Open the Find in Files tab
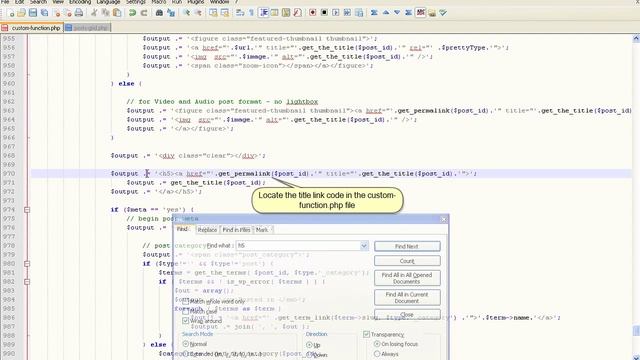The image size is (640, 360). pyautogui.click(x=236, y=230)
